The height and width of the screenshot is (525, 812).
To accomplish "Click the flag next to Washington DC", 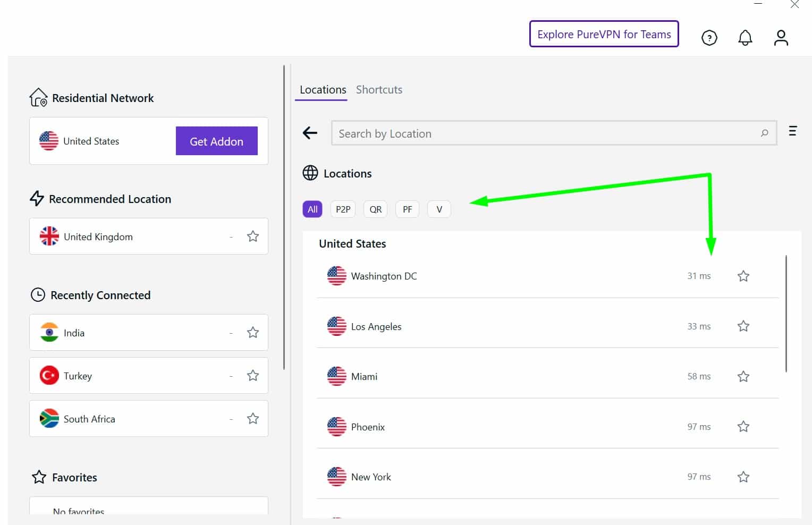I will tap(337, 276).
